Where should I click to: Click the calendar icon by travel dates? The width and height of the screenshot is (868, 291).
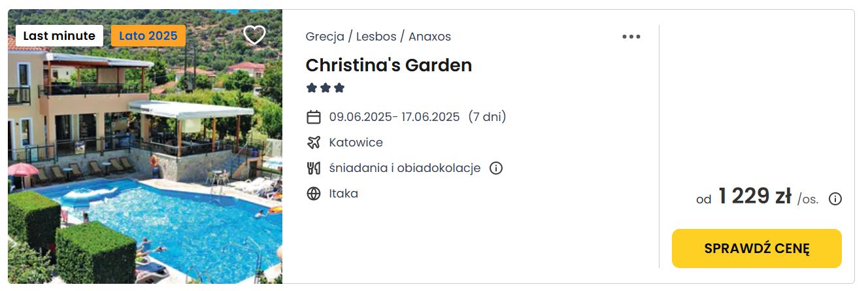pos(314,117)
